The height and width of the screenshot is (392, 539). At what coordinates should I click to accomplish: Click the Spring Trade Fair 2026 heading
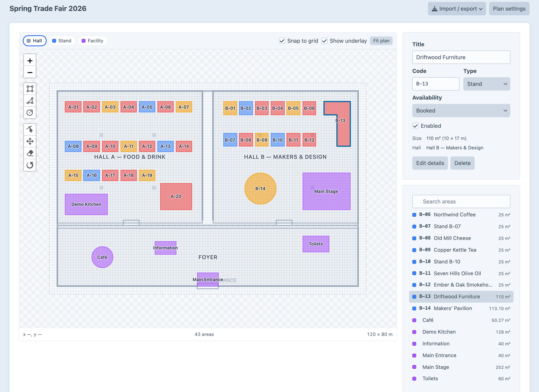(x=48, y=9)
